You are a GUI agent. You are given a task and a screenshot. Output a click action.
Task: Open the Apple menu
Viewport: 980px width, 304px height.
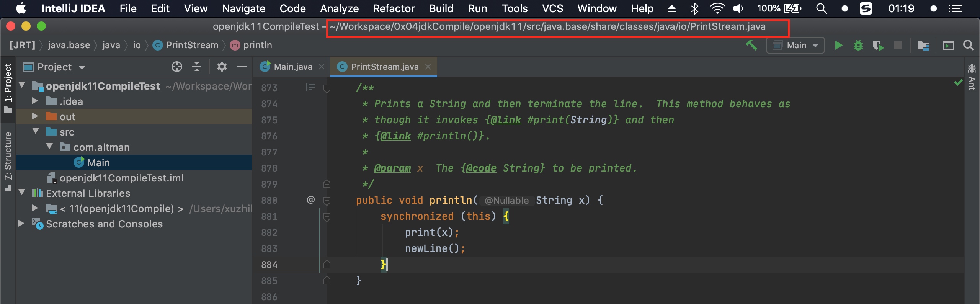[21, 8]
